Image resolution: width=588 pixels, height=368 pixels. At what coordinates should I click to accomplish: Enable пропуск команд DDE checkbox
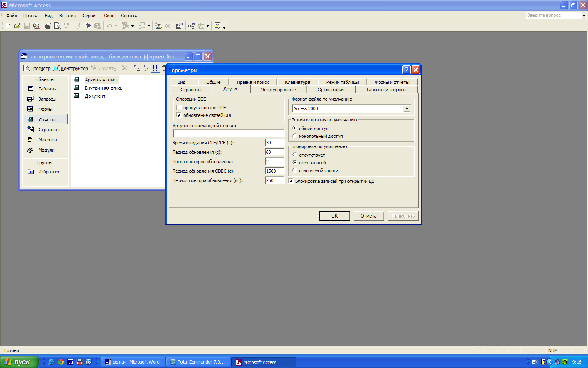tap(179, 108)
